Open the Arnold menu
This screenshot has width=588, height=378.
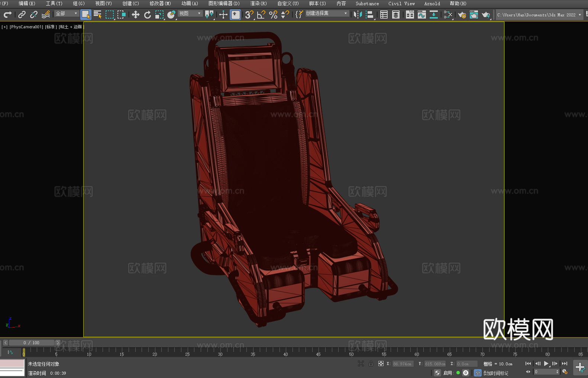(432, 3)
